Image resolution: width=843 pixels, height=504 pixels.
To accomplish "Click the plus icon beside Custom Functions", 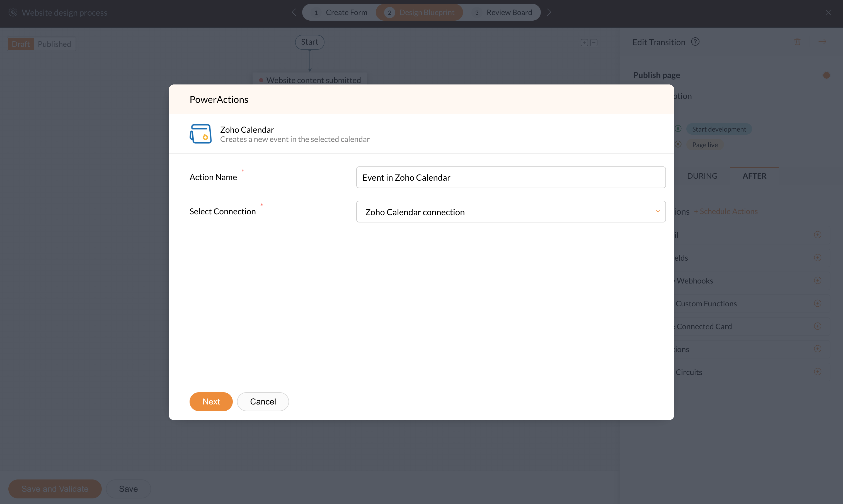I will [818, 303].
